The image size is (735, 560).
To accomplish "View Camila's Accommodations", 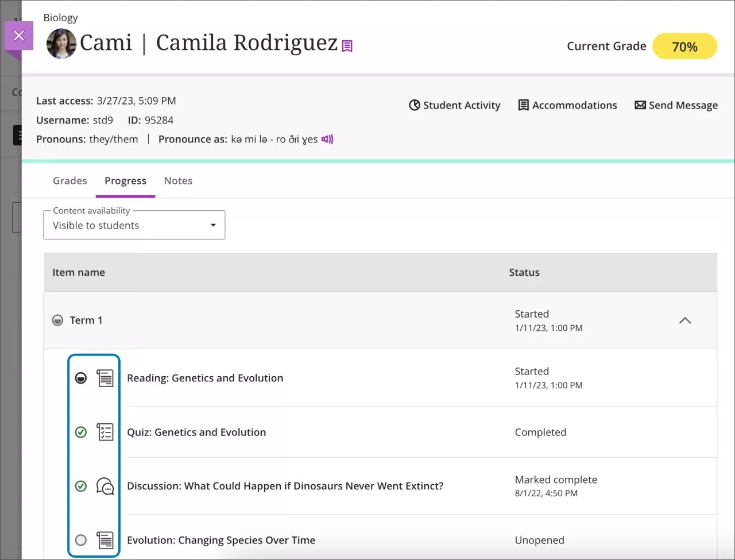I will (567, 105).
